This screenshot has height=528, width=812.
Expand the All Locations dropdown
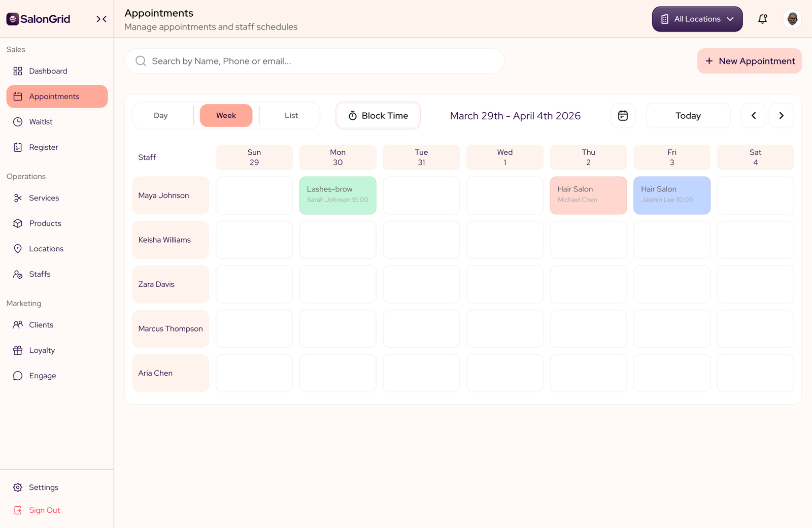click(697, 19)
